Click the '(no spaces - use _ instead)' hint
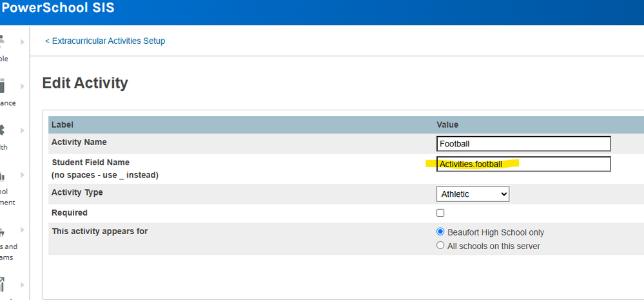 (104, 175)
